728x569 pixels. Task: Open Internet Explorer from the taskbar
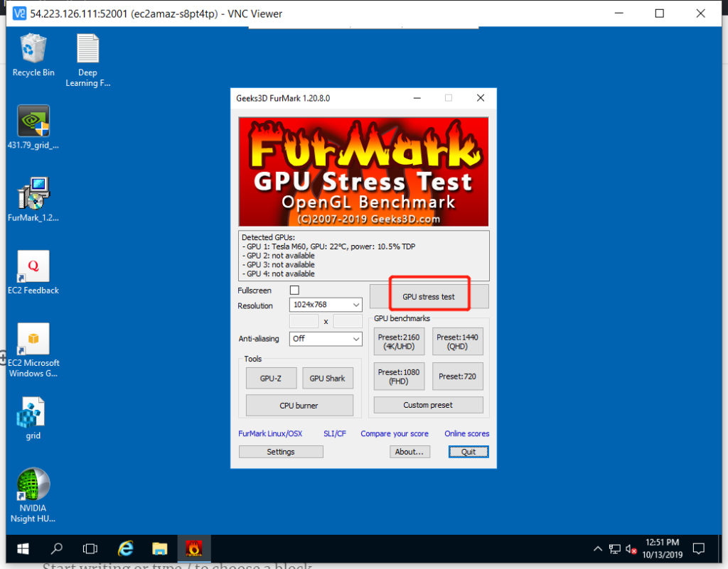pyautogui.click(x=126, y=548)
